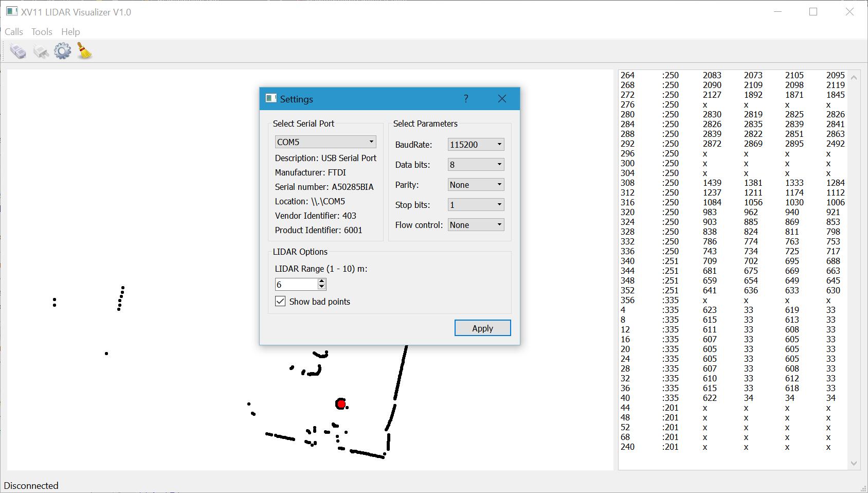
Task: Close the Settings dialog
Action: [x=502, y=99]
